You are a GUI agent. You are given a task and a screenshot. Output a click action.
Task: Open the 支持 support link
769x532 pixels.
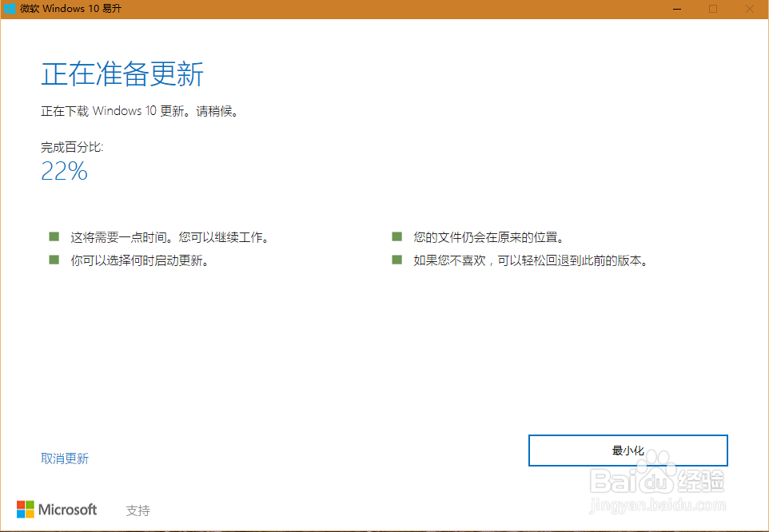tap(137, 510)
